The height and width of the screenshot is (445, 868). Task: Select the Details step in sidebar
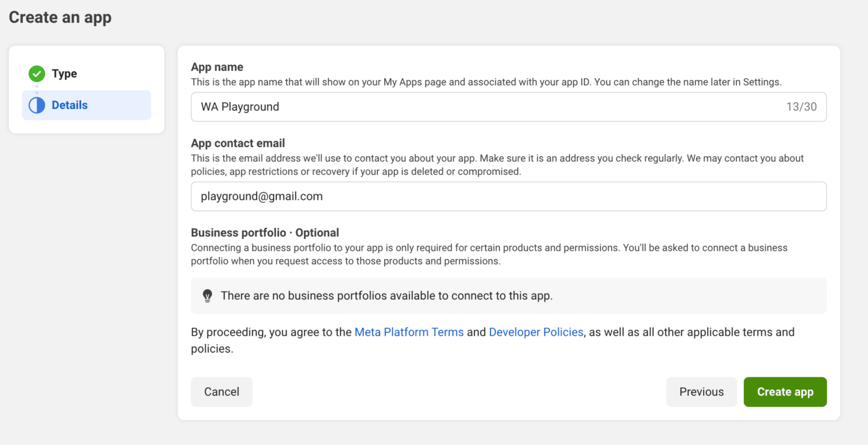tap(86, 106)
